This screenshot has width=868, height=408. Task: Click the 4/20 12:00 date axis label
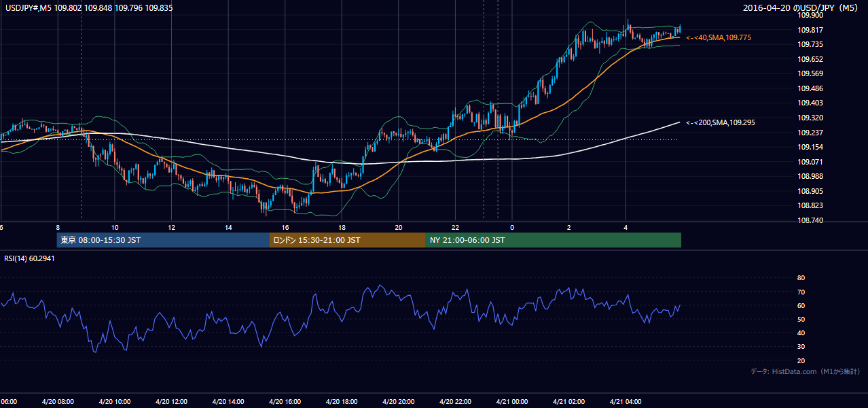click(171, 401)
